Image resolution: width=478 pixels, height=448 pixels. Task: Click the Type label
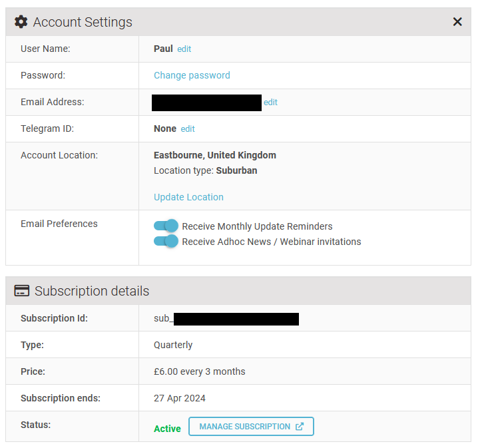[33, 345]
